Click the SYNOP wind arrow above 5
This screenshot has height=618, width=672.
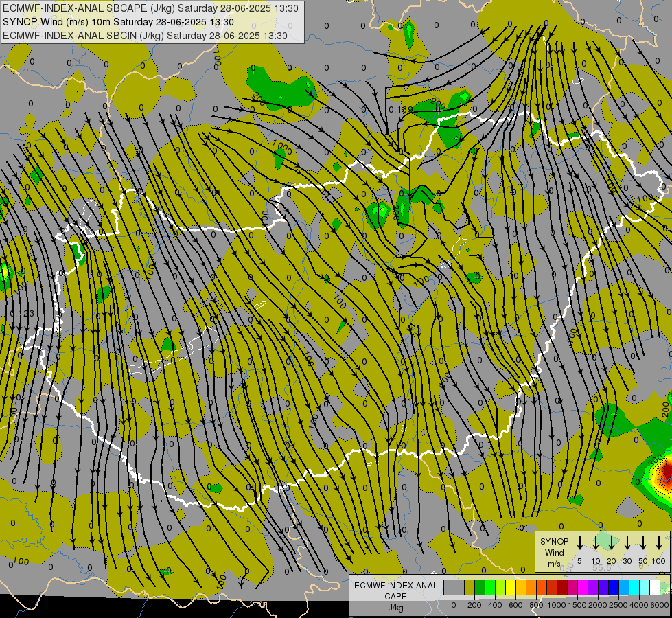[579, 543]
